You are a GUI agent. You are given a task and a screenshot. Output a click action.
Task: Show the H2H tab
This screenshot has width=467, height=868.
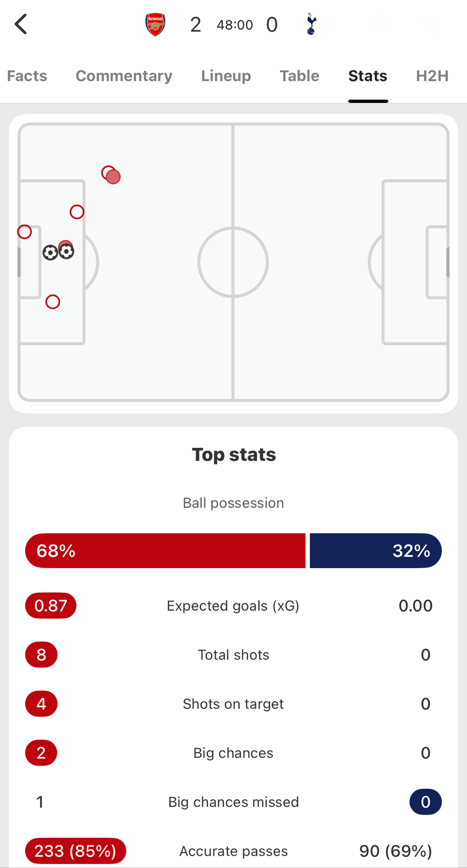coord(432,76)
